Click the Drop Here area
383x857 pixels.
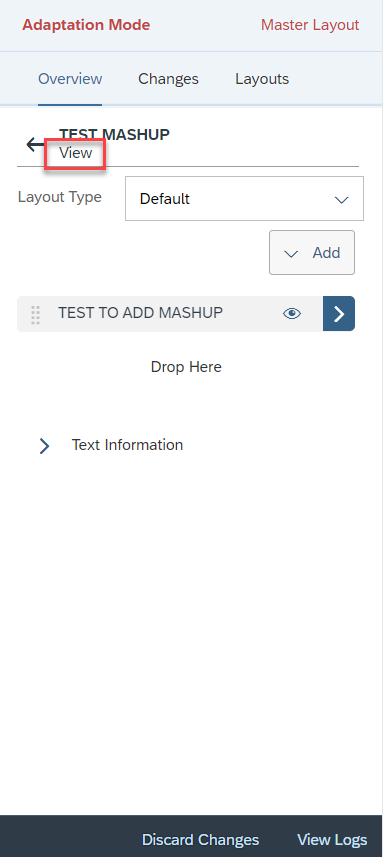(186, 367)
